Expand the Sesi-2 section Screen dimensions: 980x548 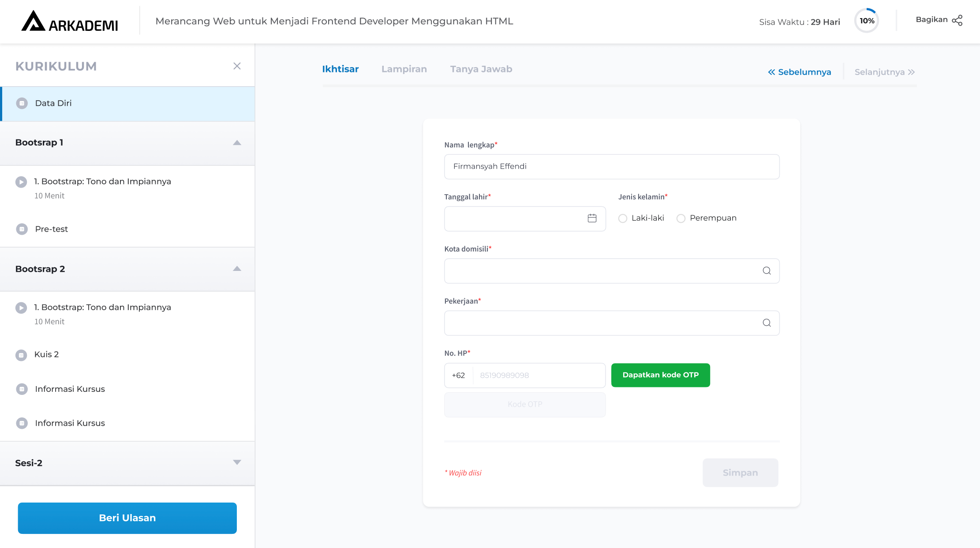point(237,462)
